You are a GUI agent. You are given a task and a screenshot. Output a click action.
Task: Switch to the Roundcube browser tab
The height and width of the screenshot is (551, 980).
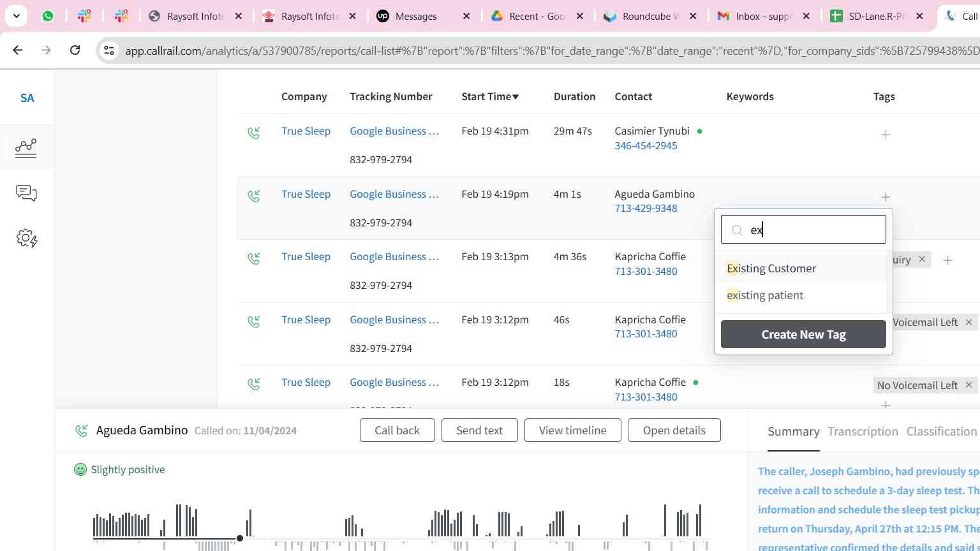pyautogui.click(x=651, y=16)
